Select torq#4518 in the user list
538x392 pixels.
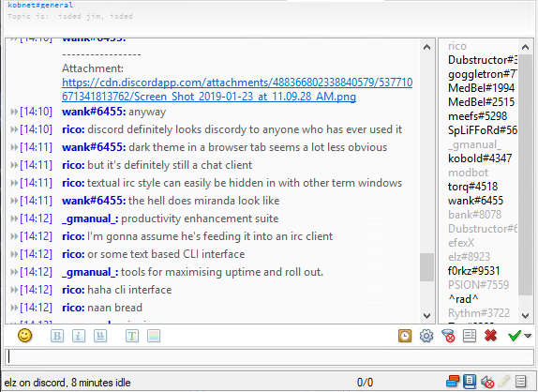(x=472, y=187)
